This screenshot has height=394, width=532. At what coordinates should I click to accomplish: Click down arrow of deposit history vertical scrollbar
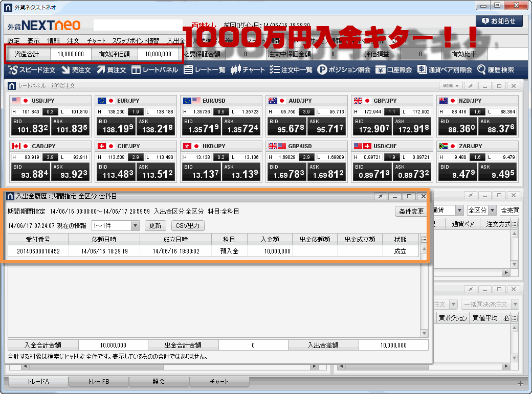pos(424,334)
